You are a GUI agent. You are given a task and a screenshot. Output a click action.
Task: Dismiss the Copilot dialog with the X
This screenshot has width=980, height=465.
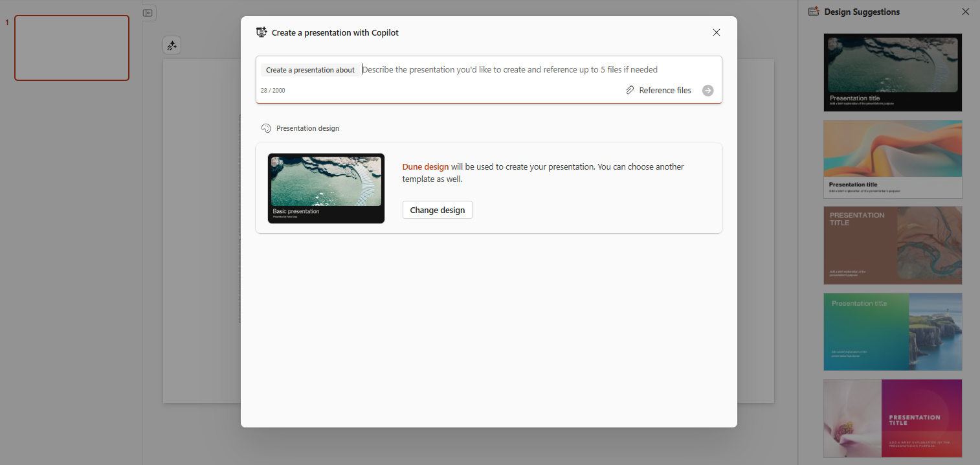tap(717, 32)
